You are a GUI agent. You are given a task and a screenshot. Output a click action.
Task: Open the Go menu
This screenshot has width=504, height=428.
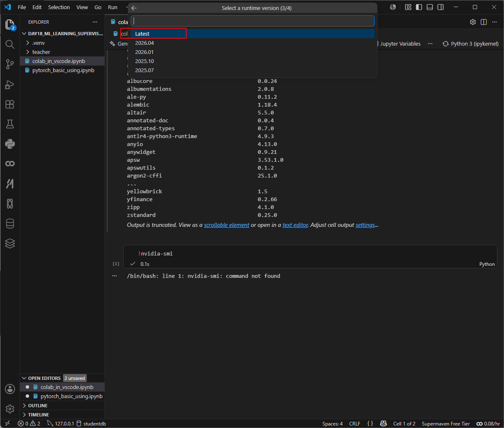click(98, 7)
